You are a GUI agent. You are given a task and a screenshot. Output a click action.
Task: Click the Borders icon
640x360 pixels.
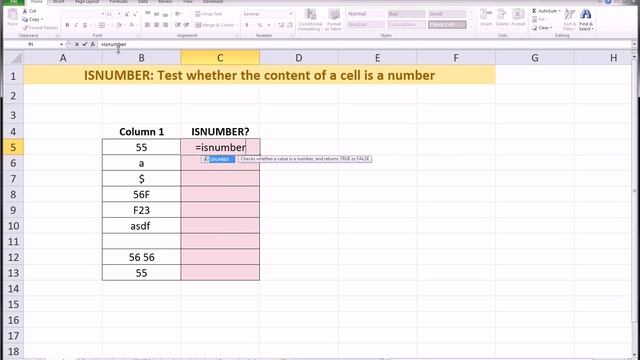tap(102, 25)
